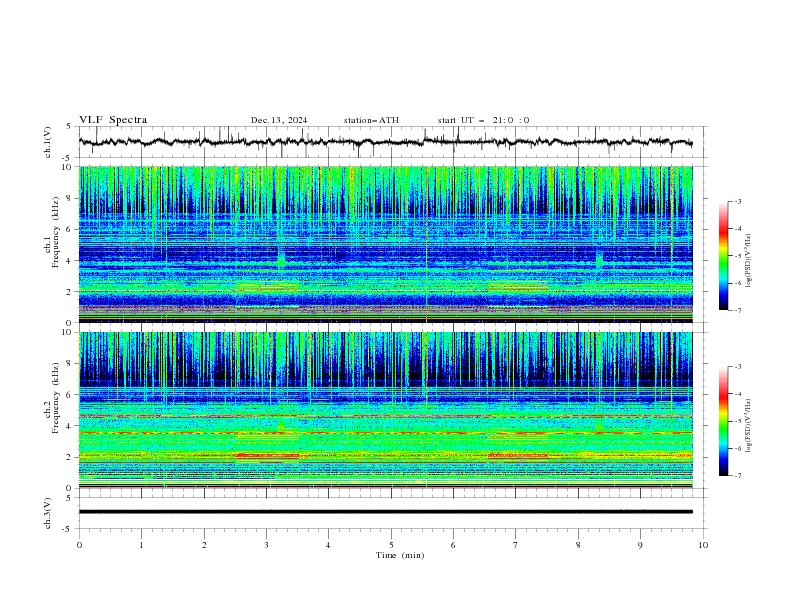Click the ch.1 spectrogram plot
This screenshot has height=612, width=792.
pos(386,244)
